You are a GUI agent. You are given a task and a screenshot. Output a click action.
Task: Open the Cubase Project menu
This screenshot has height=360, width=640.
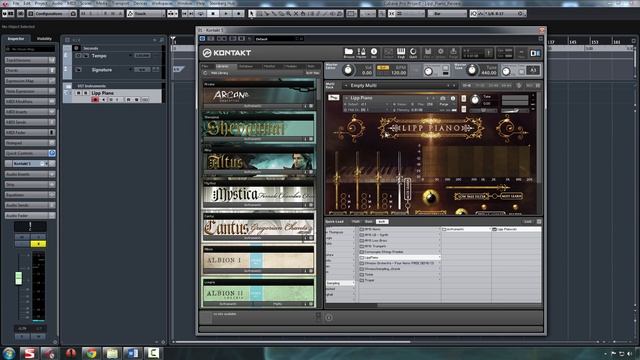click(41, 3)
